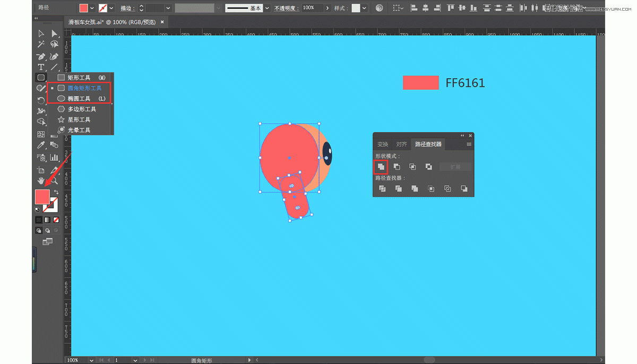Click the 不透明度 label link
Viewport: 637px width, 364px height.
(286, 8)
